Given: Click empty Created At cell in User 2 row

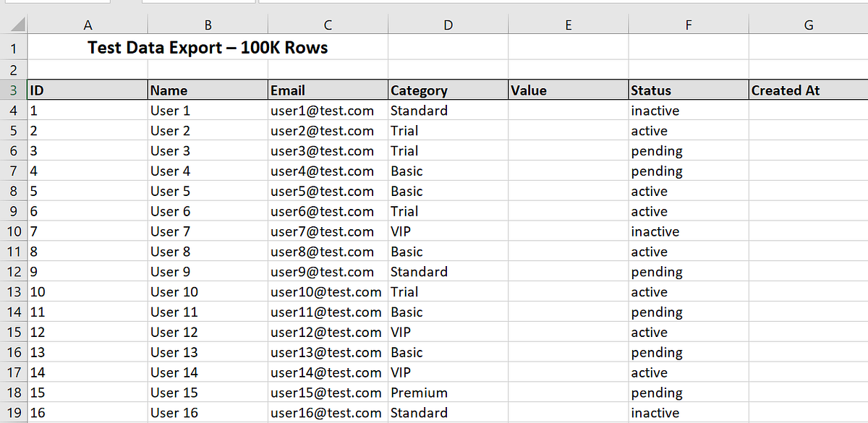Looking at the screenshot, I should pos(809,131).
